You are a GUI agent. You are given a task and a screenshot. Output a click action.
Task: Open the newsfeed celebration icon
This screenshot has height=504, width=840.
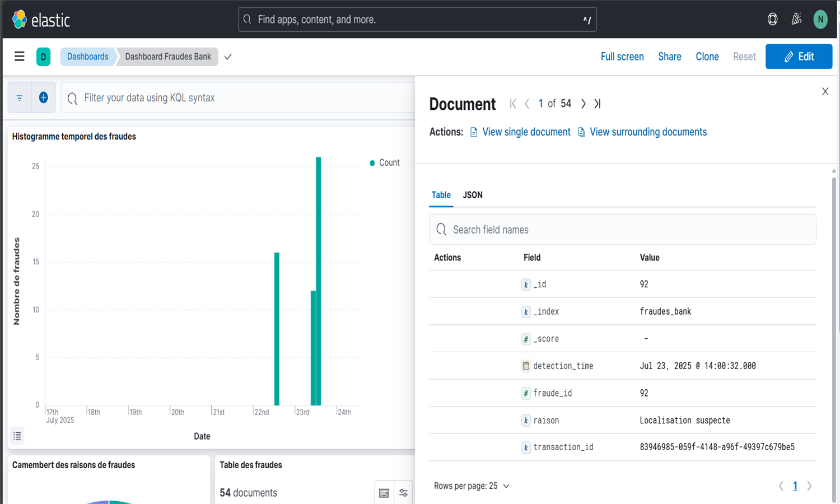796,20
